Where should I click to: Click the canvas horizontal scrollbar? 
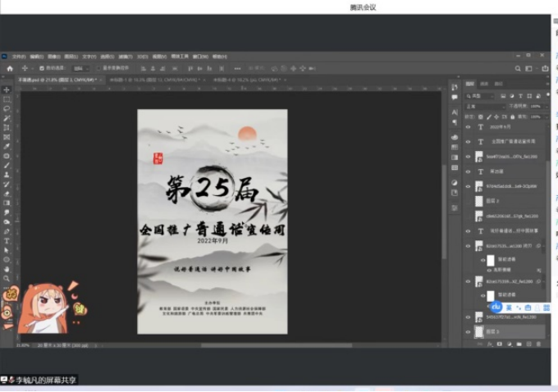246,344
